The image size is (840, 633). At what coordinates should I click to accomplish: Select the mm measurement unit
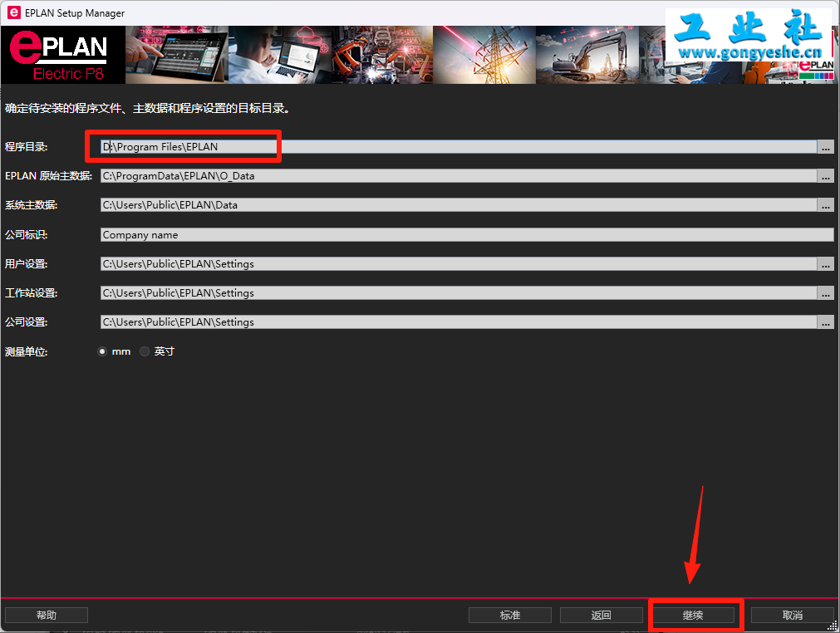[x=102, y=351]
